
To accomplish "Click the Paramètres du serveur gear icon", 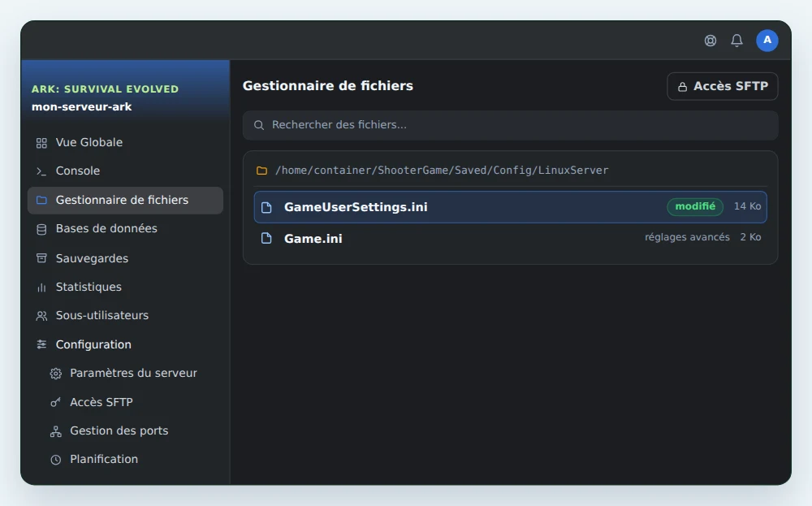I will click(55, 374).
